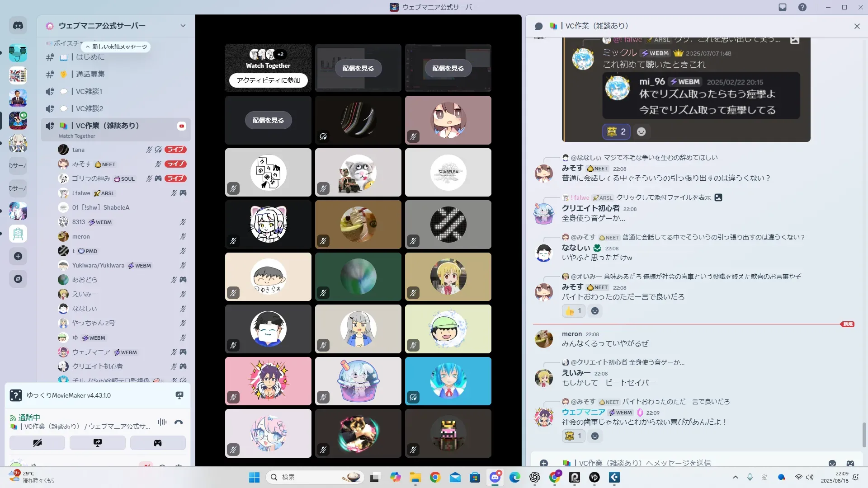This screenshot has height=488, width=868.
Task: Toggle camera on in voice panel
Action: 37,443
